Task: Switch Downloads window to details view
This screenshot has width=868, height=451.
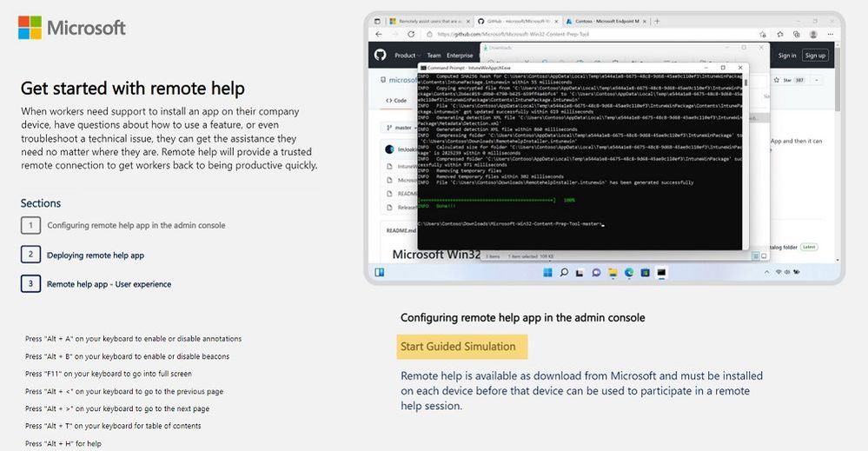Action: click(756, 256)
